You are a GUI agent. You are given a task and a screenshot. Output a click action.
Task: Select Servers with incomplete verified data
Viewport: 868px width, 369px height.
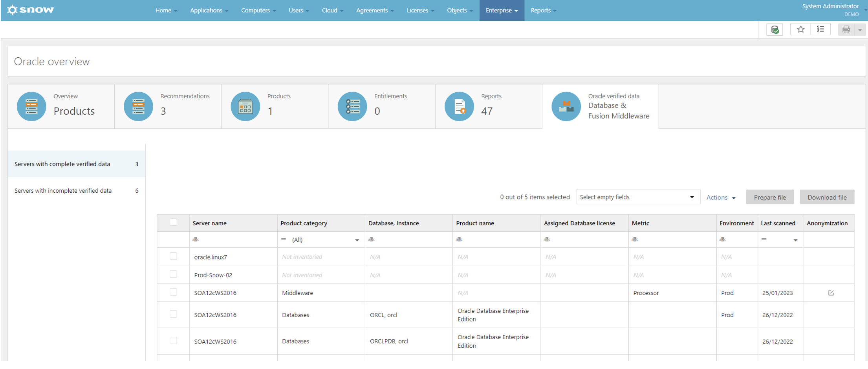tap(77, 191)
